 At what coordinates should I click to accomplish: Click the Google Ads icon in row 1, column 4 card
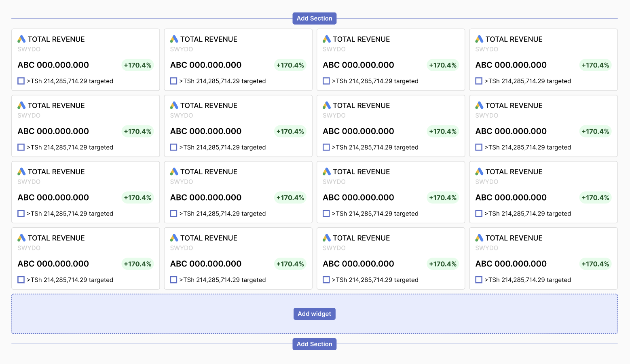[x=479, y=39]
